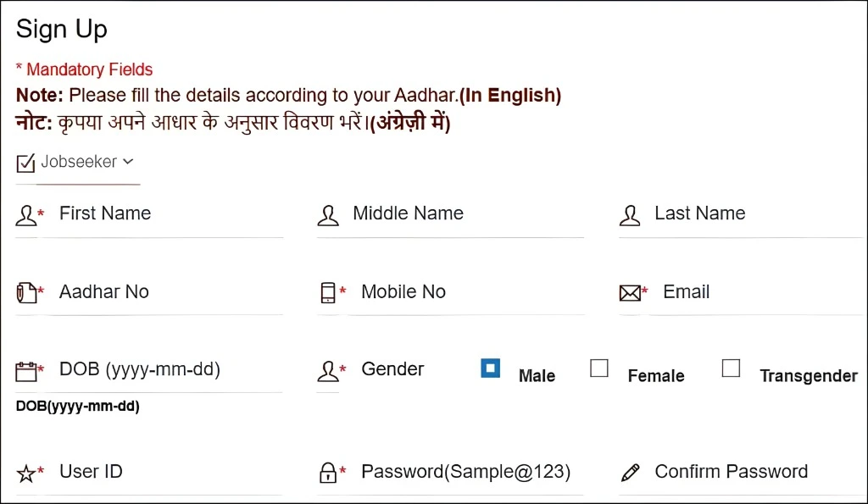Click the star icon next to User ID
The width and height of the screenshot is (868, 504).
tap(27, 473)
